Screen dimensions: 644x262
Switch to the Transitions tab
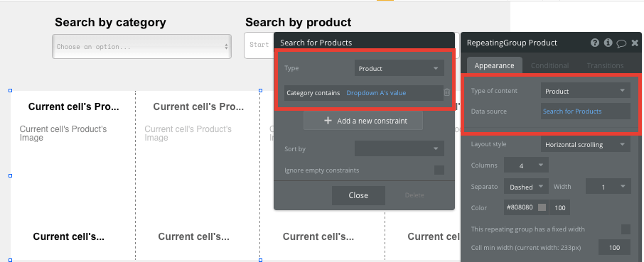[x=605, y=65]
